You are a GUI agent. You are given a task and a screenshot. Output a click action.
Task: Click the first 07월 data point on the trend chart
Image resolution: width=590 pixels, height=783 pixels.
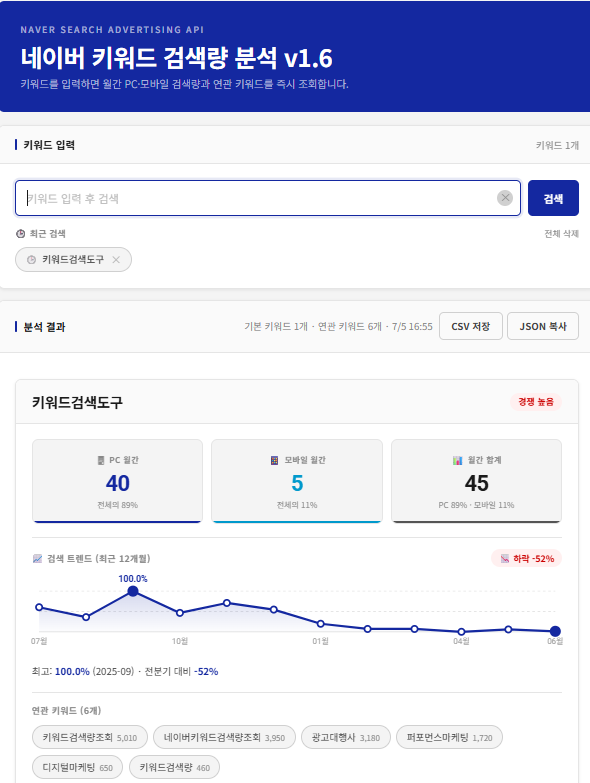(x=39, y=607)
